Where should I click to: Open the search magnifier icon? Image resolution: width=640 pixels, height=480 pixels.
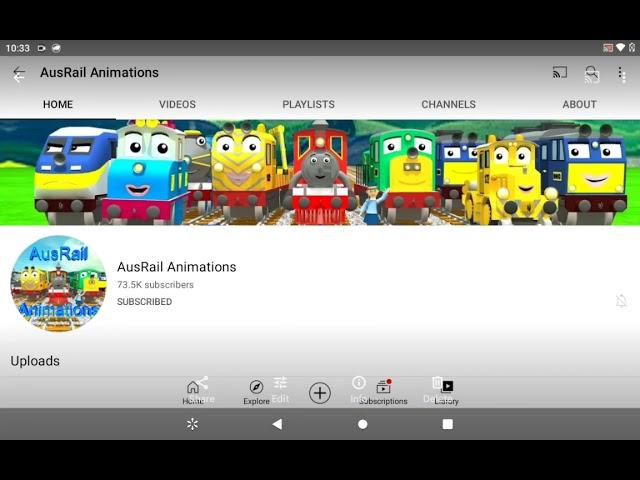click(x=591, y=74)
